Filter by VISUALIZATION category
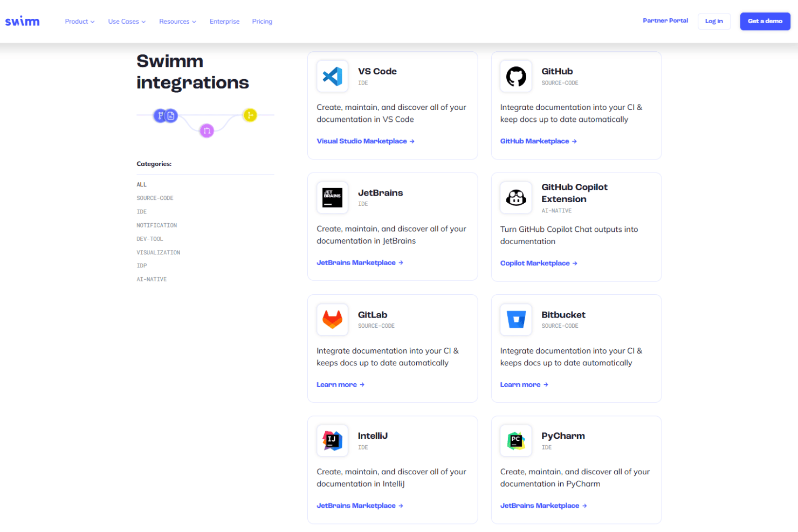The width and height of the screenshot is (798, 532). pyautogui.click(x=159, y=252)
